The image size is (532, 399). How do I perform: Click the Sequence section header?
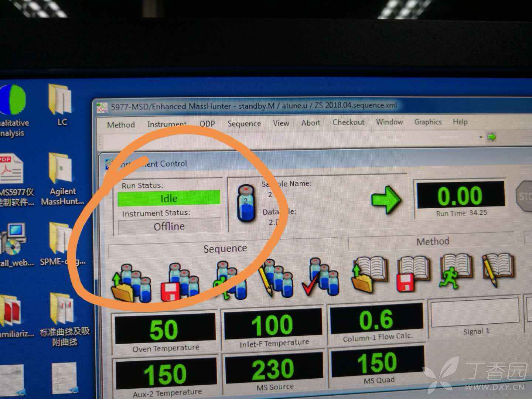[225, 248]
